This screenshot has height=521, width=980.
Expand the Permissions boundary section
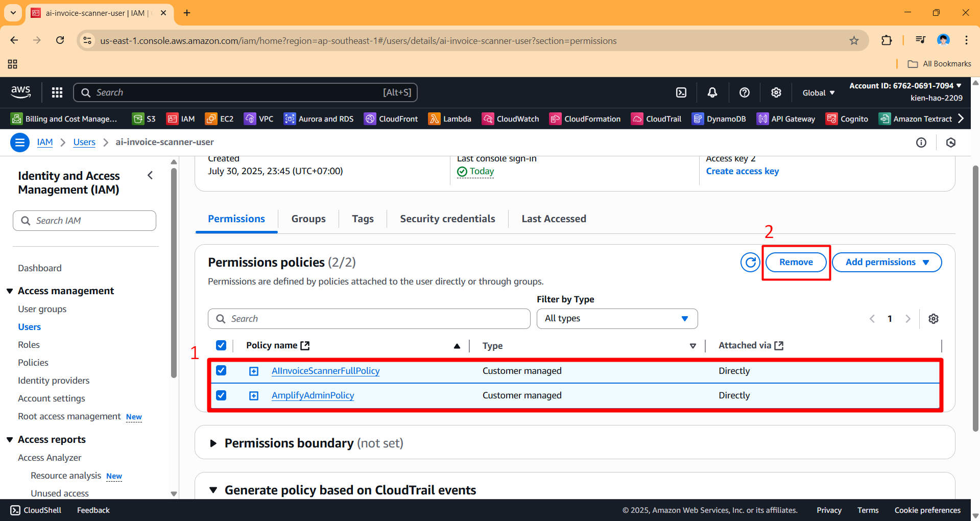(x=213, y=443)
